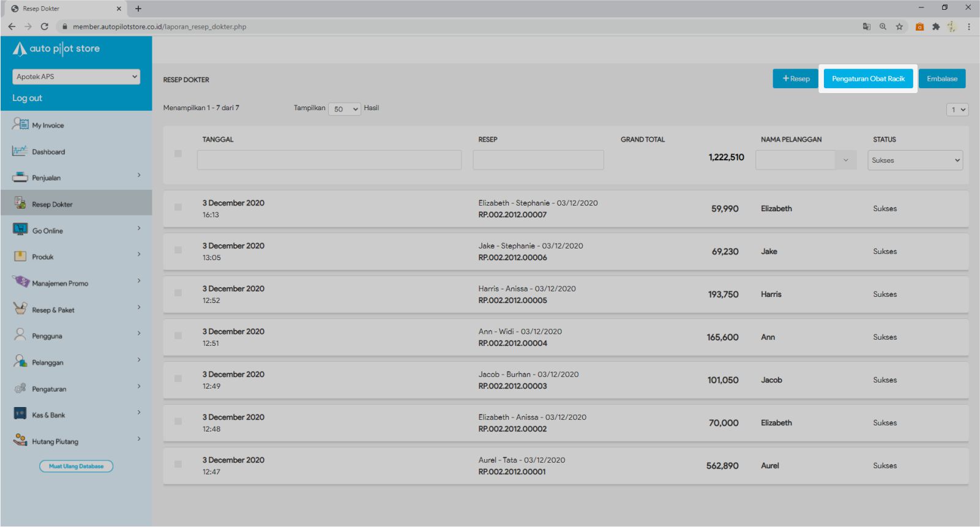Screen dimensions: 980x527
Task: Click the Kas & Bank safe icon
Action: pos(20,414)
